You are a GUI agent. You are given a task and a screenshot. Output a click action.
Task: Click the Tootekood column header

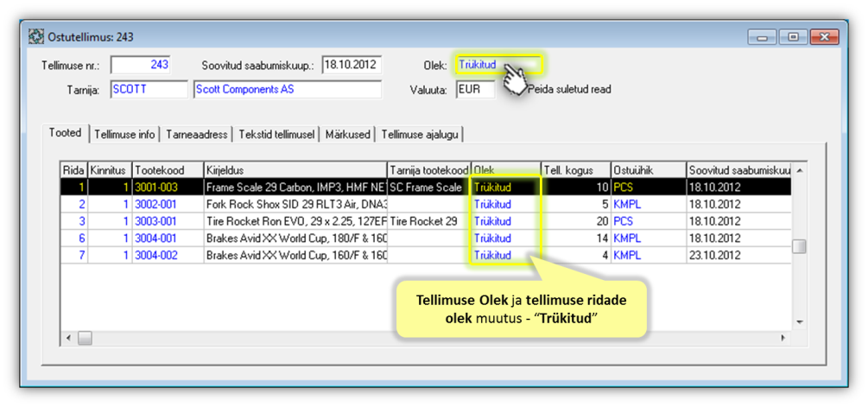tap(168, 170)
